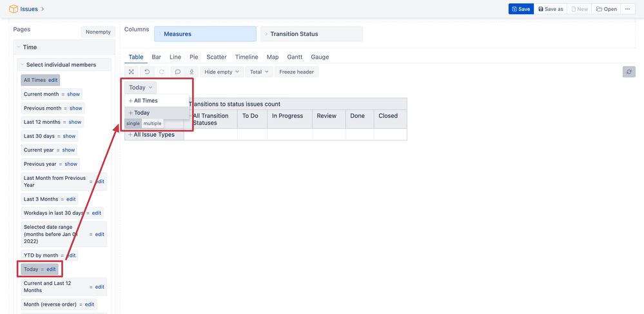Toggle Freeze header
644x314 pixels.
pos(297,72)
